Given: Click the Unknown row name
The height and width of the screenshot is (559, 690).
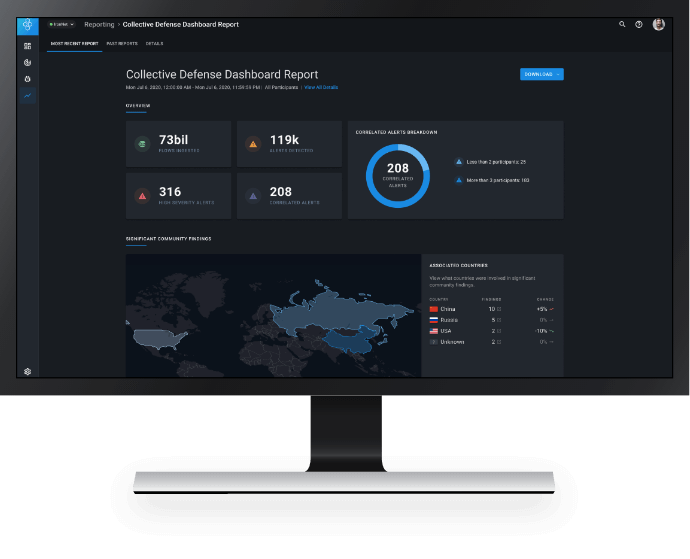Looking at the screenshot, I should point(452,342).
